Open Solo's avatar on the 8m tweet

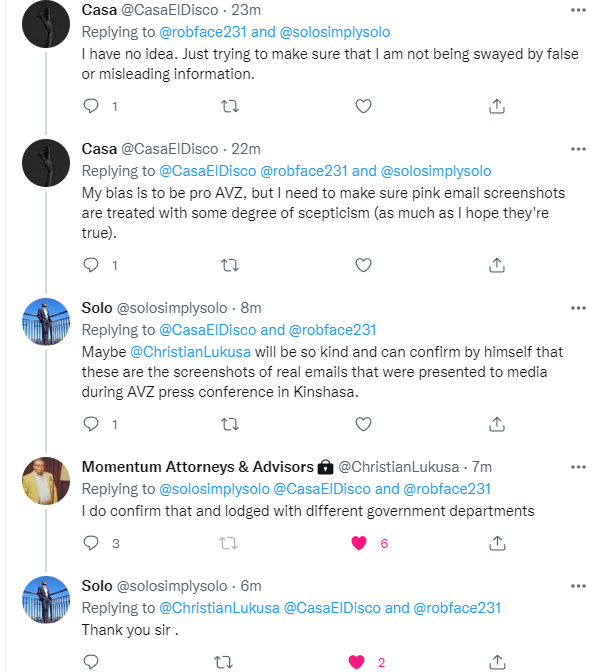[x=46, y=322]
